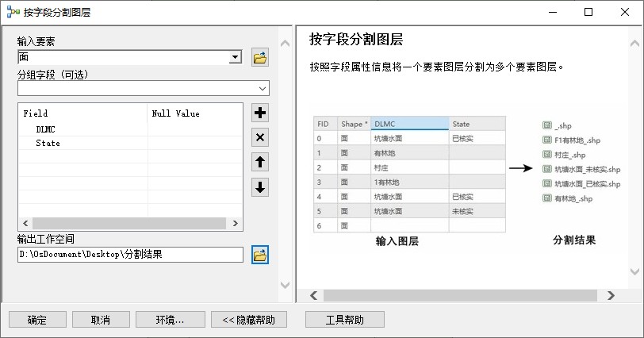Viewport: 644px width, 338px height.
Task: Open the 输入要素 dropdown arrow
Action: [235, 57]
